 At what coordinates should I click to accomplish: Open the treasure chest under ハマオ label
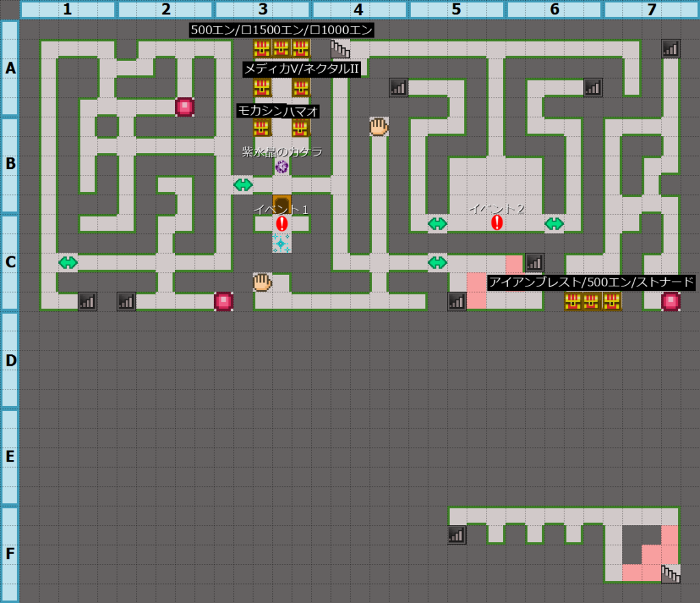click(x=301, y=128)
